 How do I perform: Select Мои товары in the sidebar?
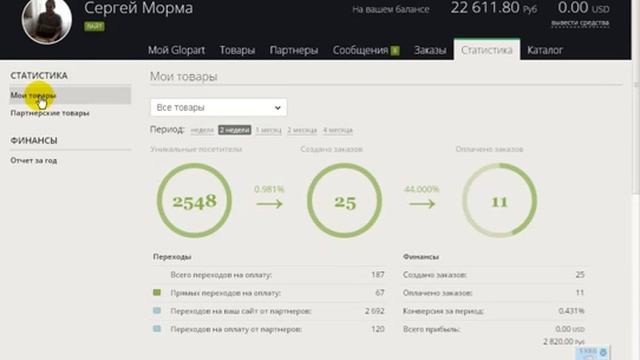[70, 95]
